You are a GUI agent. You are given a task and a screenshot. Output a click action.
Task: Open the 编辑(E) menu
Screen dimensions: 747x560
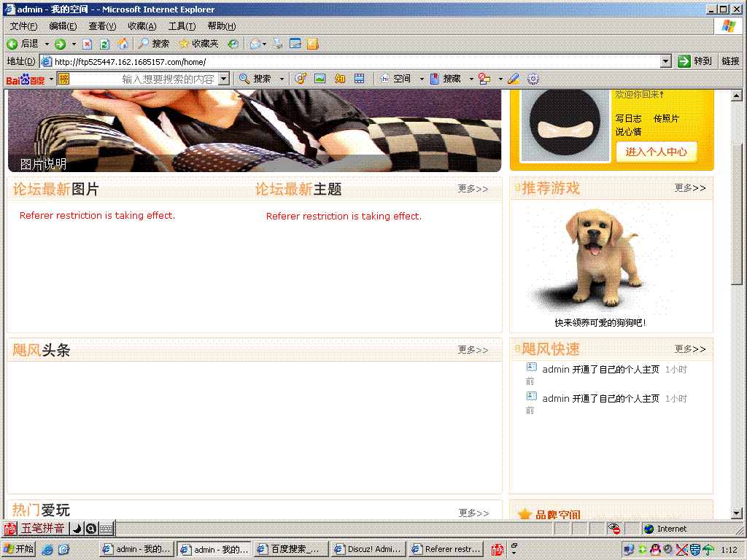pos(63,26)
